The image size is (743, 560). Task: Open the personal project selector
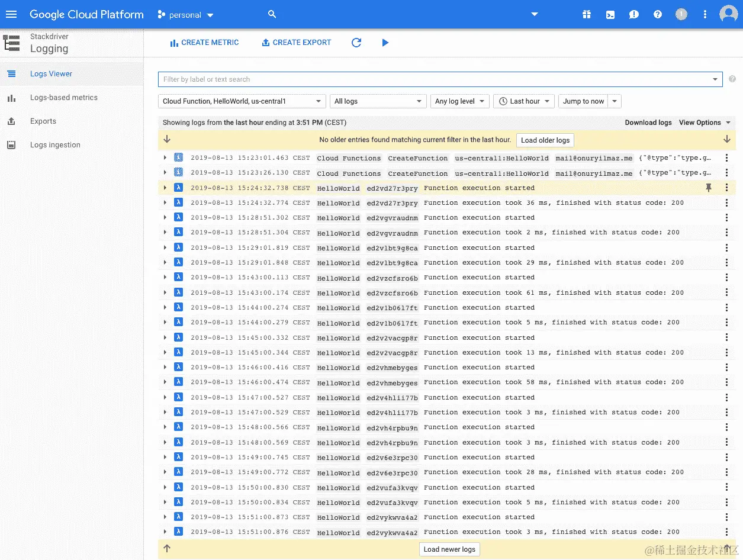point(186,15)
